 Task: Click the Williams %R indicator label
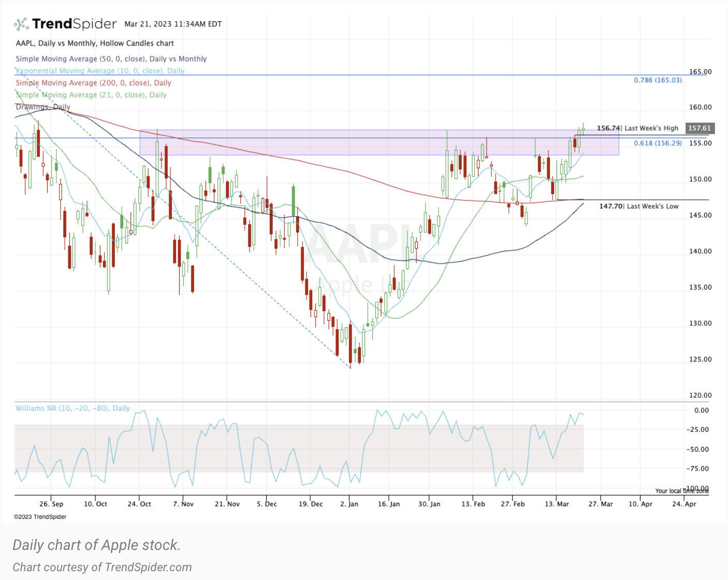pos(72,408)
